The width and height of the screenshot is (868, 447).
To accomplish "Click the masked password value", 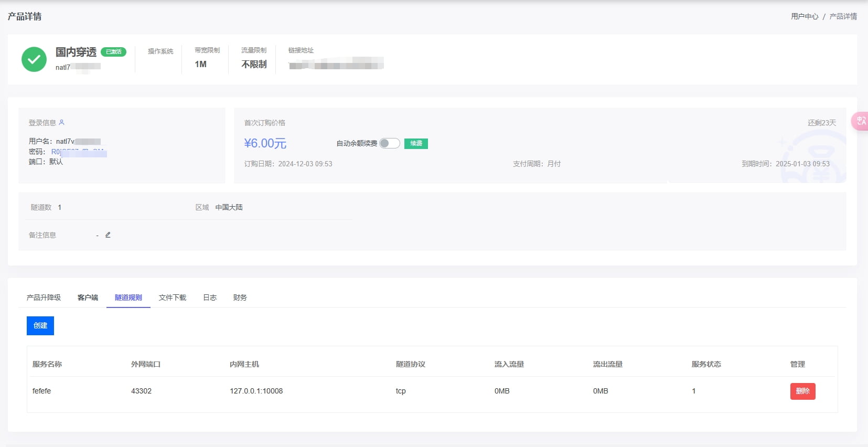I will coord(79,152).
